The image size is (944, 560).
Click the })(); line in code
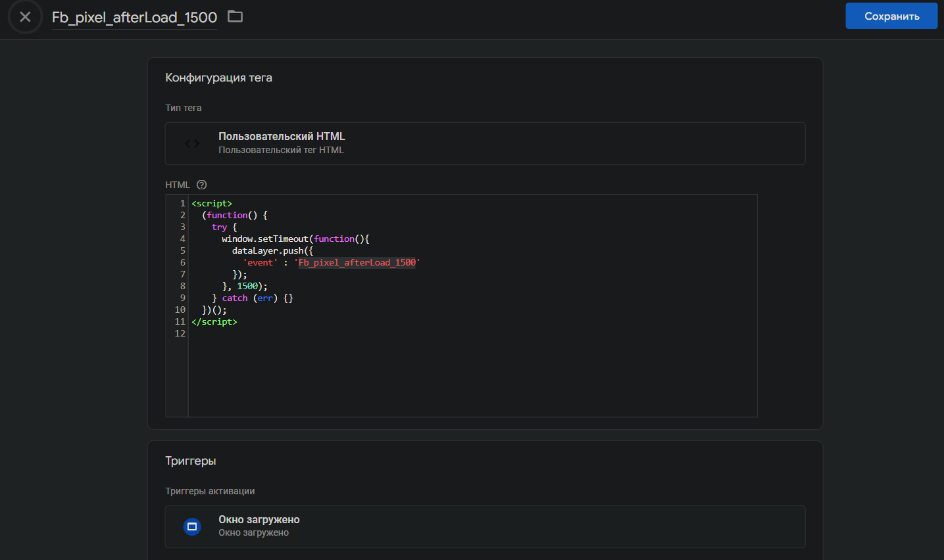tap(214, 310)
